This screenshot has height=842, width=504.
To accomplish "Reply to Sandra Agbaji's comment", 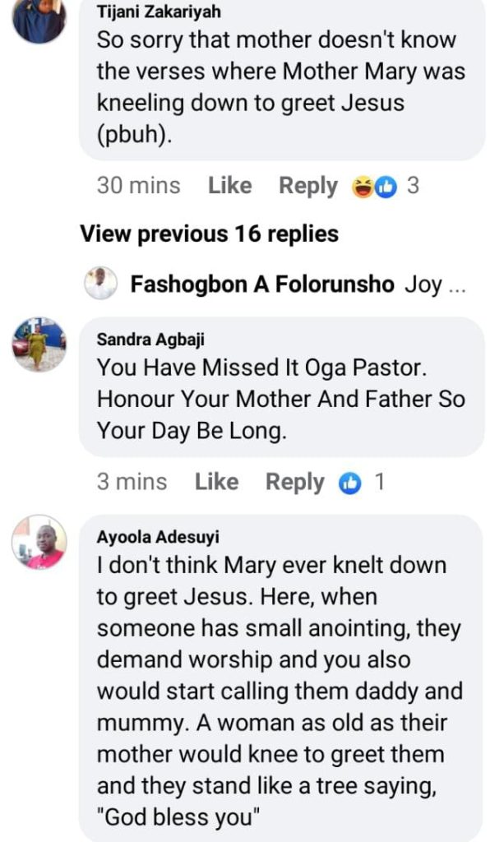I will [x=294, y=482].
